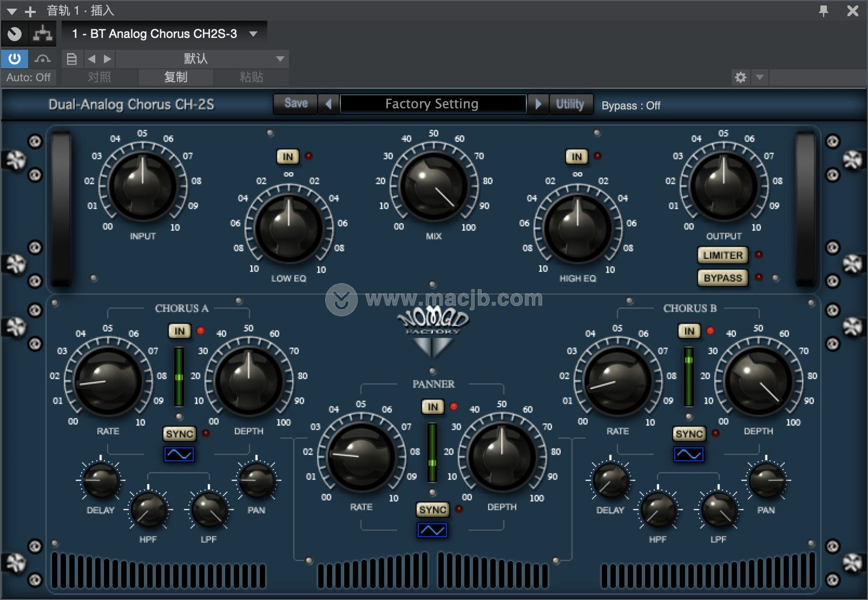Image resolution: width=868 pixels, height=600 pixels.
Task: Click the HIGH EQ knob
Action: click(x=577, y=228)
